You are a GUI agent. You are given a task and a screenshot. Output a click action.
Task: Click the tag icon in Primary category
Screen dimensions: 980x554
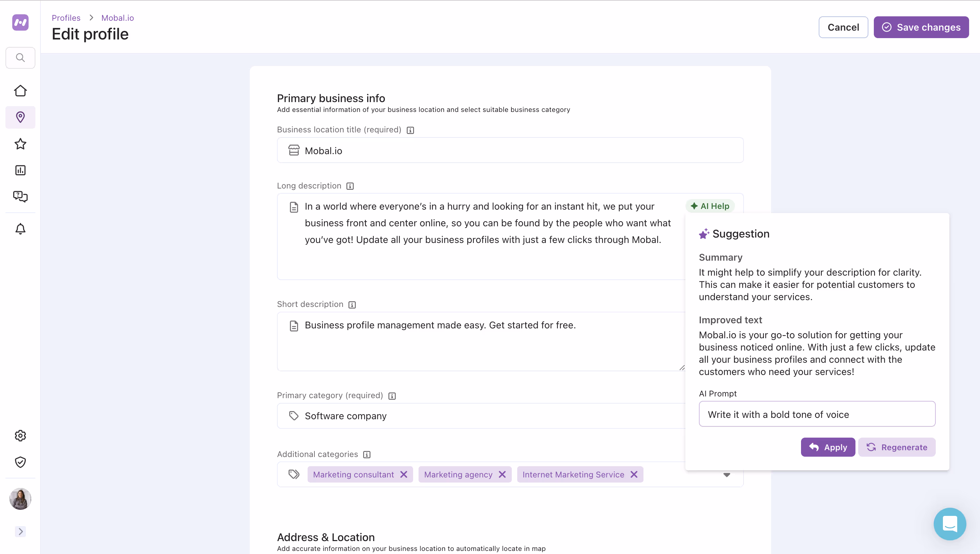coord(294,415)
